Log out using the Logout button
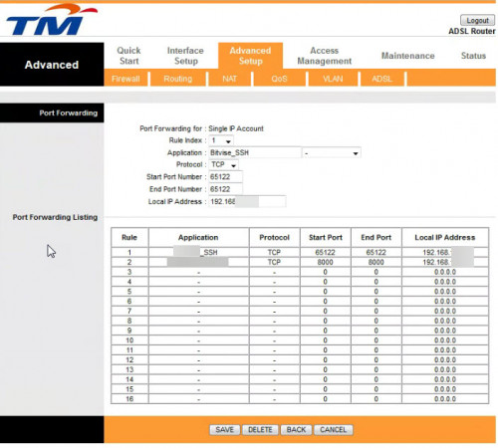 tap(477, 20)
